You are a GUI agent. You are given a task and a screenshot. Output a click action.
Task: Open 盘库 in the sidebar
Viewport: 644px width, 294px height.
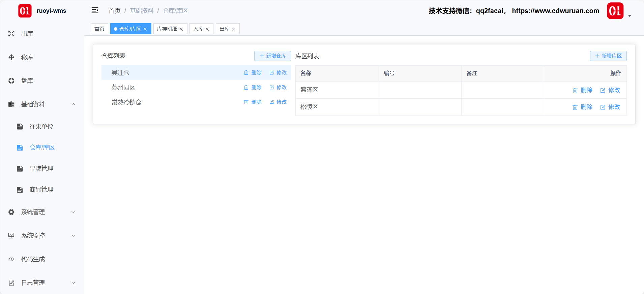(42, 81)
